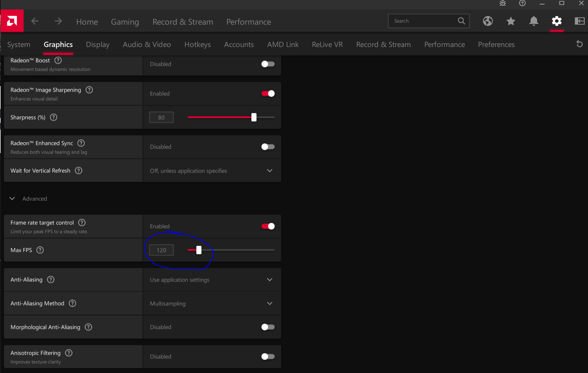Open notifications bell icon
The width and height of the screenshot is (588, 373).
point(534,21)
